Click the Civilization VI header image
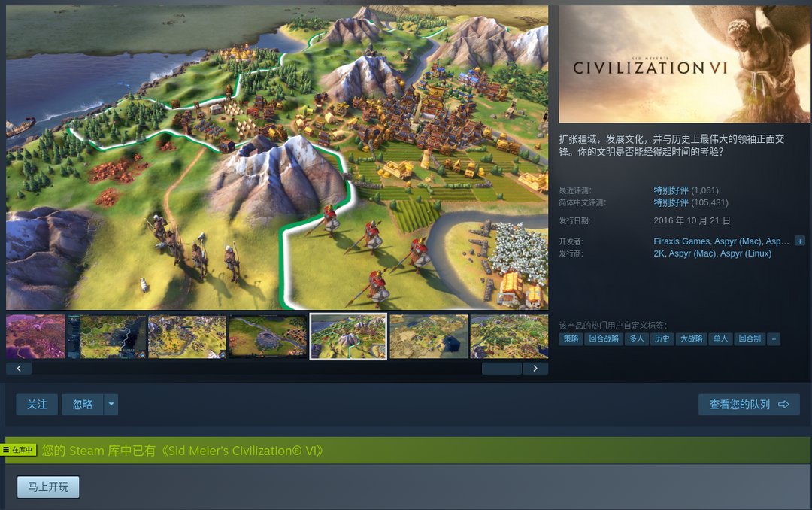The height and width of the screenshot is (510, 812). click(x=684, y=64)
